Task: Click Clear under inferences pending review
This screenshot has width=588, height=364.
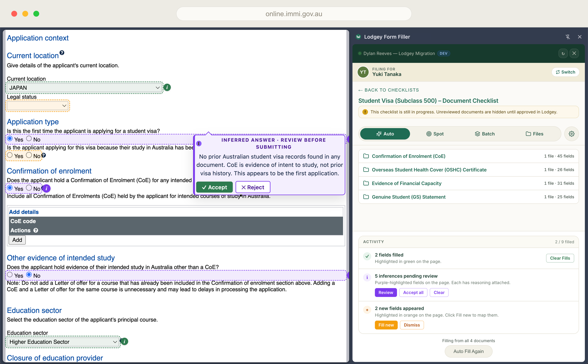Action: 439,293
